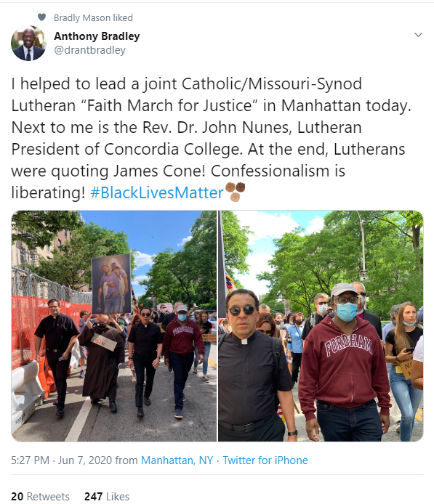Open the #BlackLivesMatter hashtag
Image resolution: width=434 pixels, height=504 pixels.
(x=157, y=192)
